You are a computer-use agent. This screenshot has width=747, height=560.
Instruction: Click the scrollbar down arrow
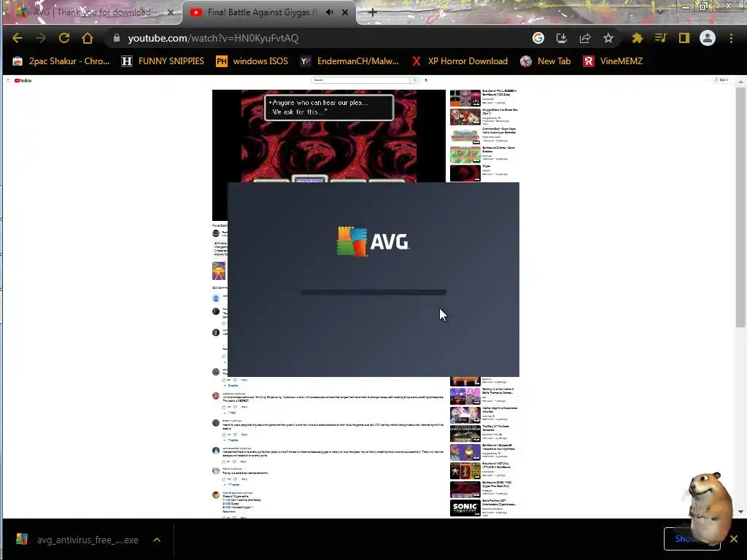740,512
